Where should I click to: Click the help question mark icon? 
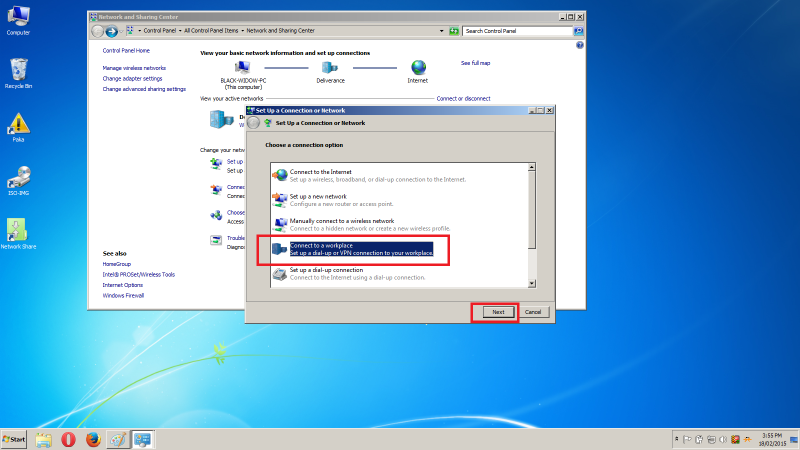click(x=580, y=46)
